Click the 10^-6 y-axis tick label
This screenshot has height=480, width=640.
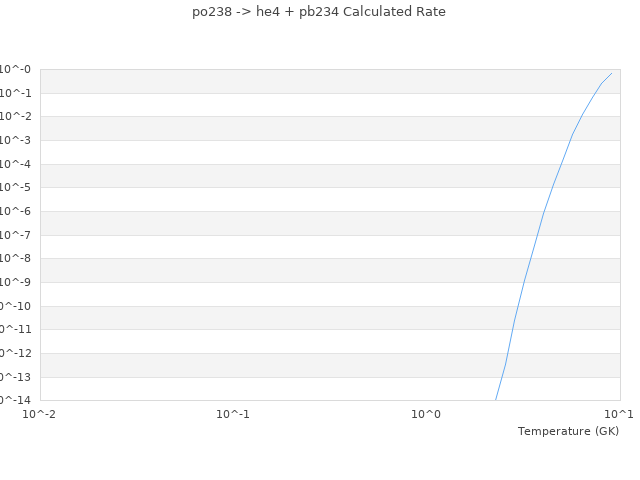[15, 212]
